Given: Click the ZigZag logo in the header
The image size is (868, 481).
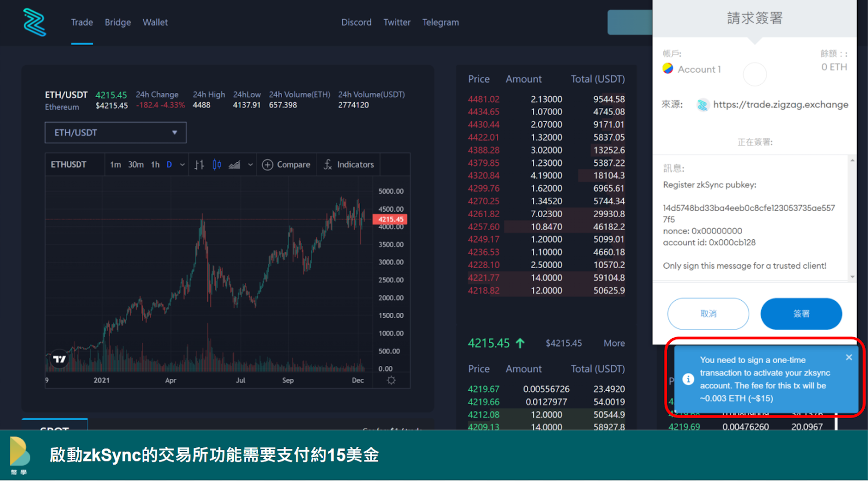Looking at the screenshot, I should click(35, 22).
